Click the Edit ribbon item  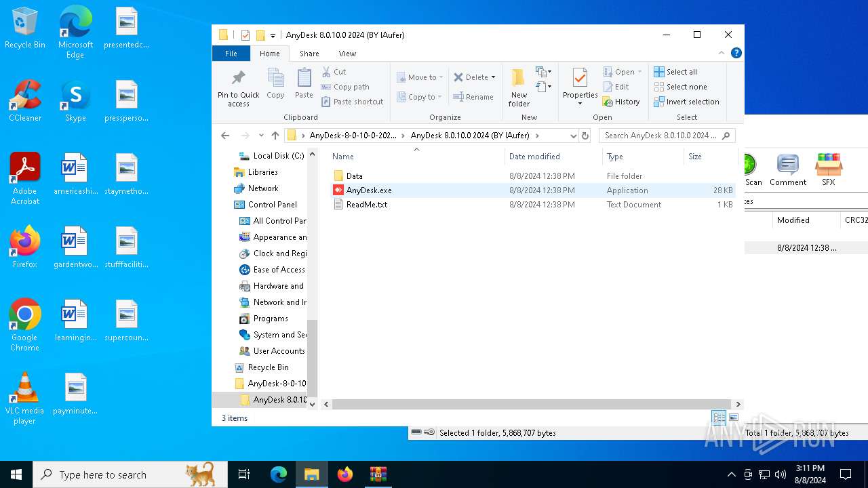(x=616, y=87)
